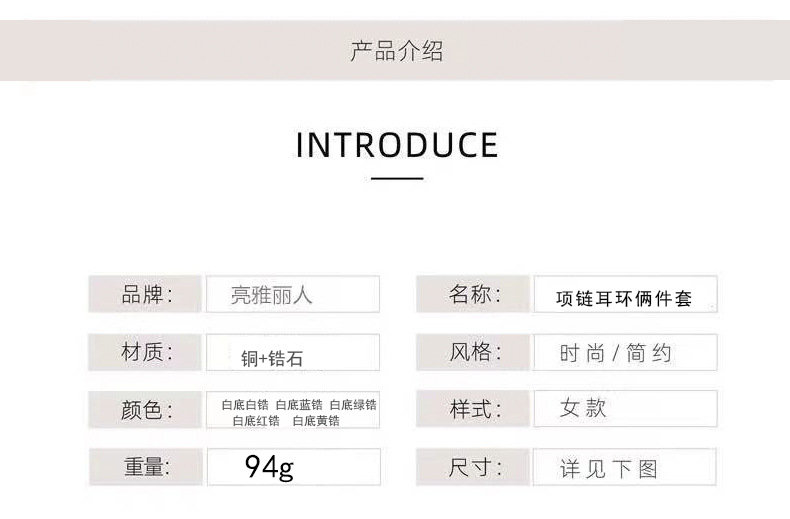
Task: Select the 材质 label cell
Action: tap(146, 352)
